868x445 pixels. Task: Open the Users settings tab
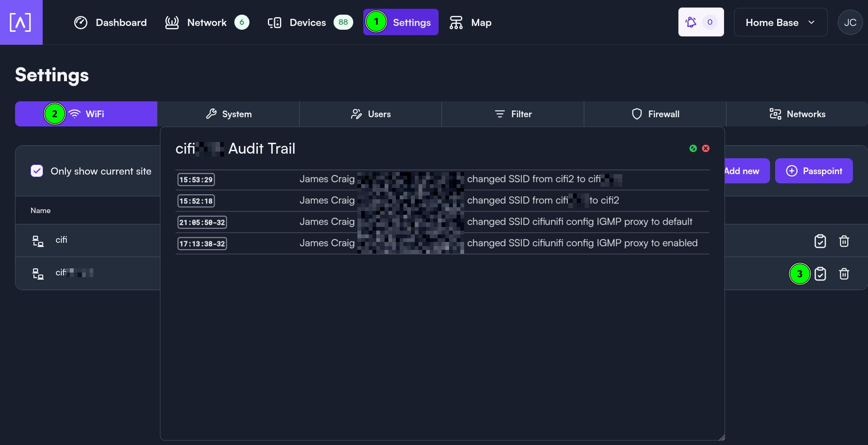point(370,114)
